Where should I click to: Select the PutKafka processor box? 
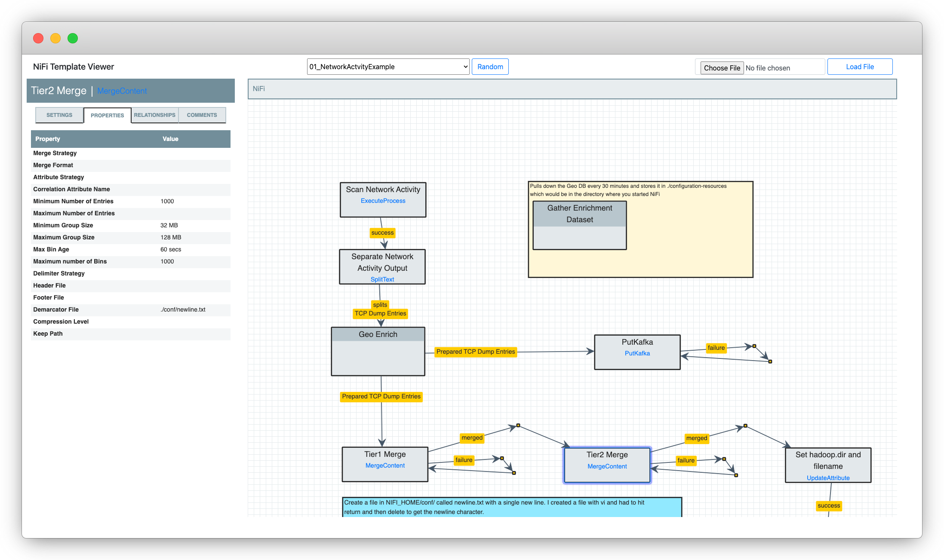pyautogui.click(x=637, y=352)
